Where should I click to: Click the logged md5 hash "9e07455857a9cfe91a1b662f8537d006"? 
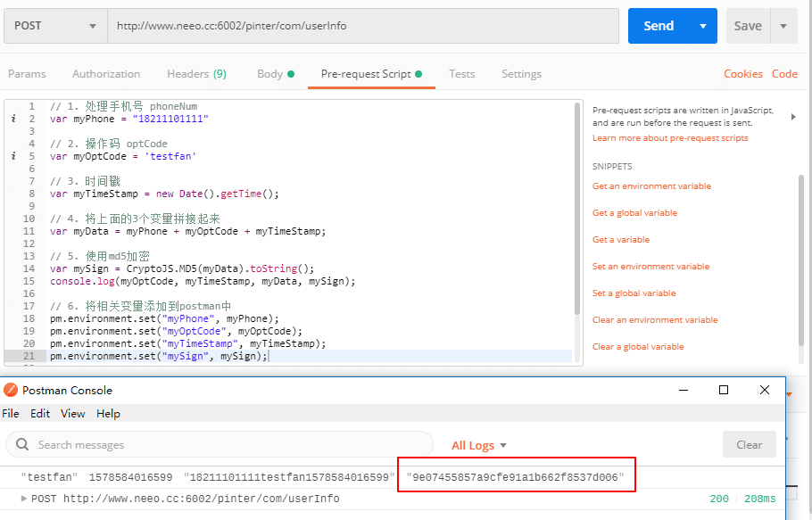click(x=515, y=477)
